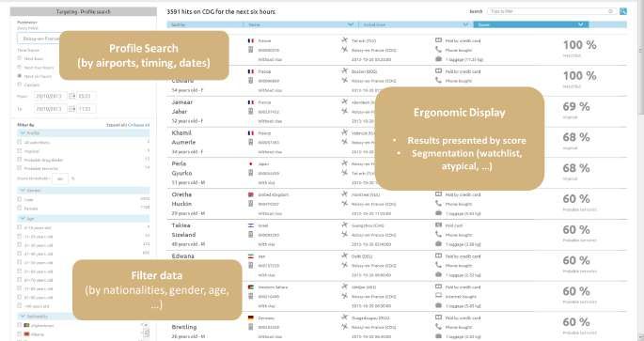Click the arrival plane icon in Orethe Huckin's row

click(345, 204)
